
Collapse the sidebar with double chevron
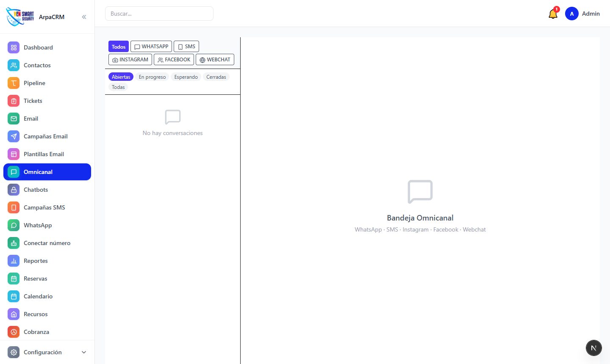[x=84, y=17]
